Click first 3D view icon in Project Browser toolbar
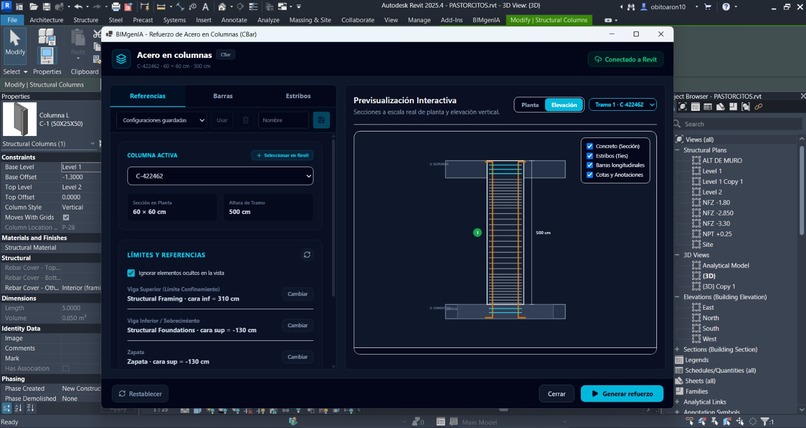Screen dimensions: 806x428 tap(682, 107)
